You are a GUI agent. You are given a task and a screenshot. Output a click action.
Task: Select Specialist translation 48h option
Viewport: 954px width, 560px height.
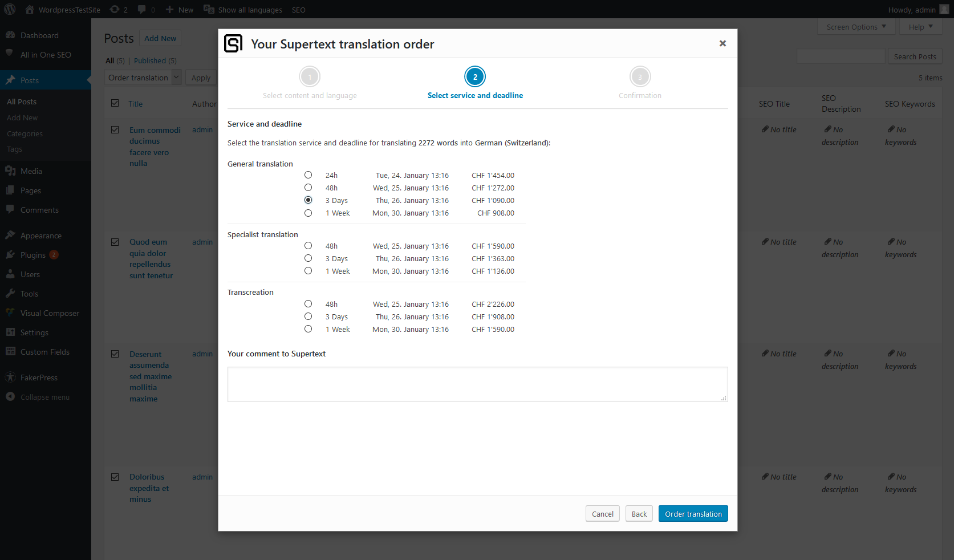click(x=308, y=246)
